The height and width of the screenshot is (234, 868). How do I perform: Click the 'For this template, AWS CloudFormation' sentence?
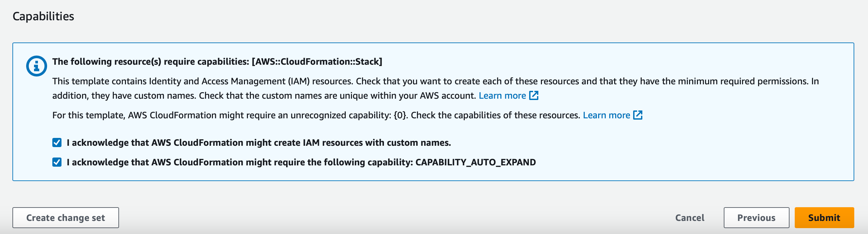(316, 115)
